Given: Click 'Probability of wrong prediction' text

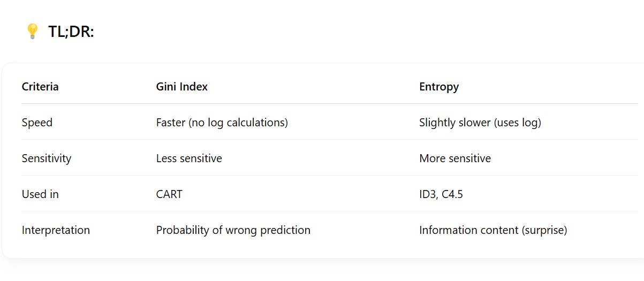Looking at the screenshot, I should (x=233, y=230).
